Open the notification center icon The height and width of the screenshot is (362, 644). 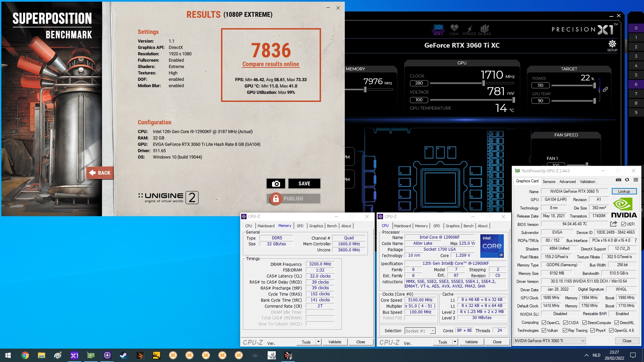pyautogui.click(x=633, y=355)
